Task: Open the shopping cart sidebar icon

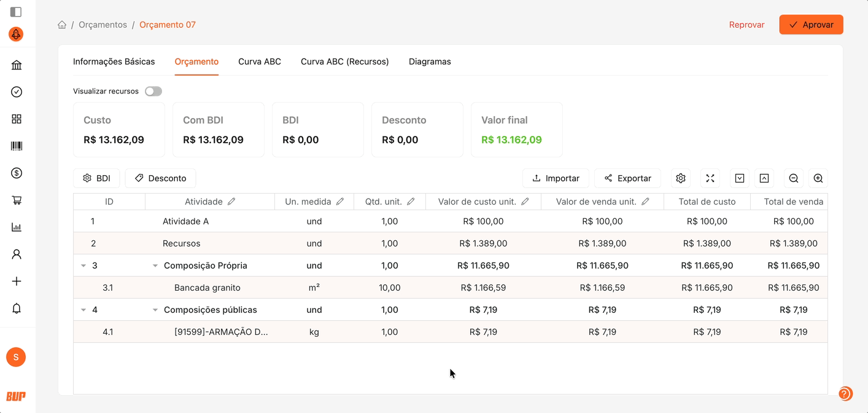Action: coord(17,200)
